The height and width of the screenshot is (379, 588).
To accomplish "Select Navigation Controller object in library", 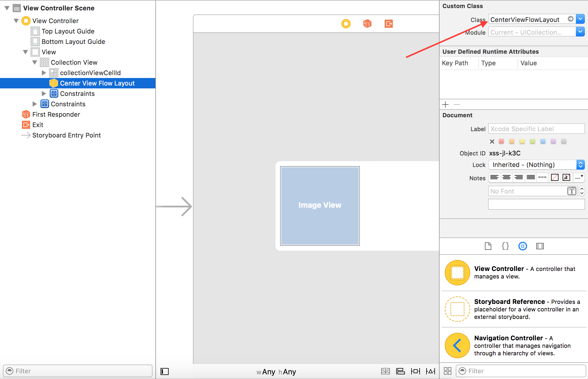I will (514, 345).
